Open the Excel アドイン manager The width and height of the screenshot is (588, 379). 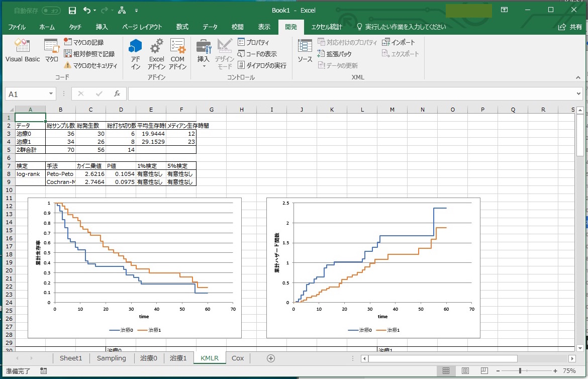[156, 52]
